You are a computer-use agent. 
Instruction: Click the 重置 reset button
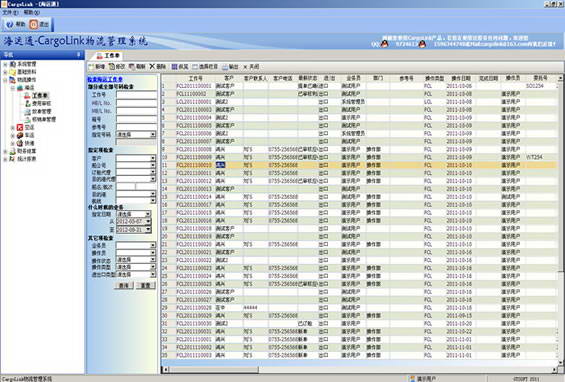pos(146,285)
